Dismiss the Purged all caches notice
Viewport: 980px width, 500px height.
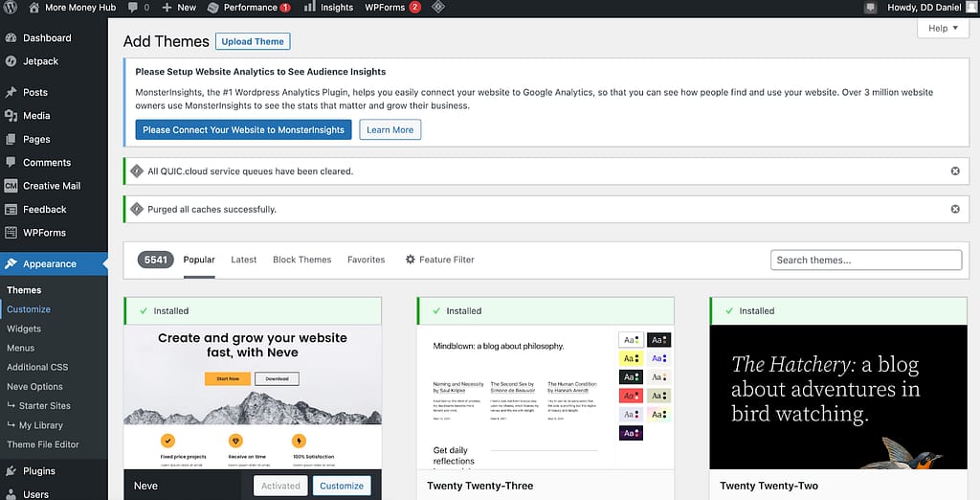point(955,209)
